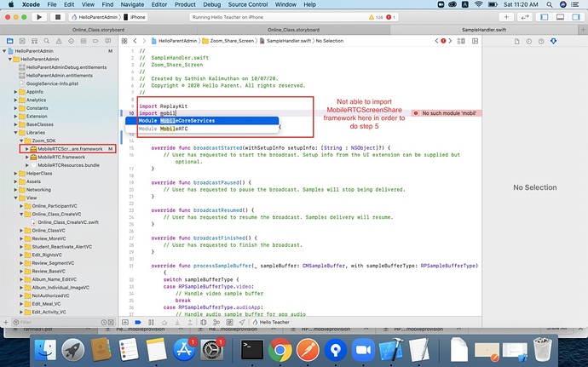Image resolution: width=588 pixels, height=367 pixels.
Task: Show the Quick Help inspector
Action: click(x=541, y=41)
